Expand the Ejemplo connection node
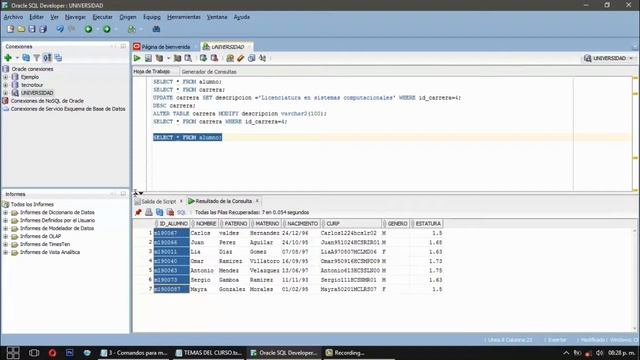640x360 pixels. coord(6,77)
